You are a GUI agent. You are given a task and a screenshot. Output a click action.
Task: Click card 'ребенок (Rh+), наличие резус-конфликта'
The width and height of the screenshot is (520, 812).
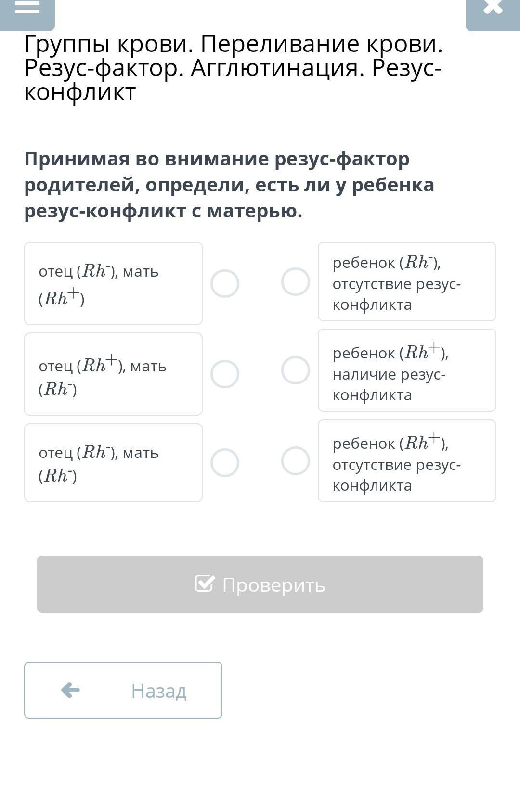point(407,370)
